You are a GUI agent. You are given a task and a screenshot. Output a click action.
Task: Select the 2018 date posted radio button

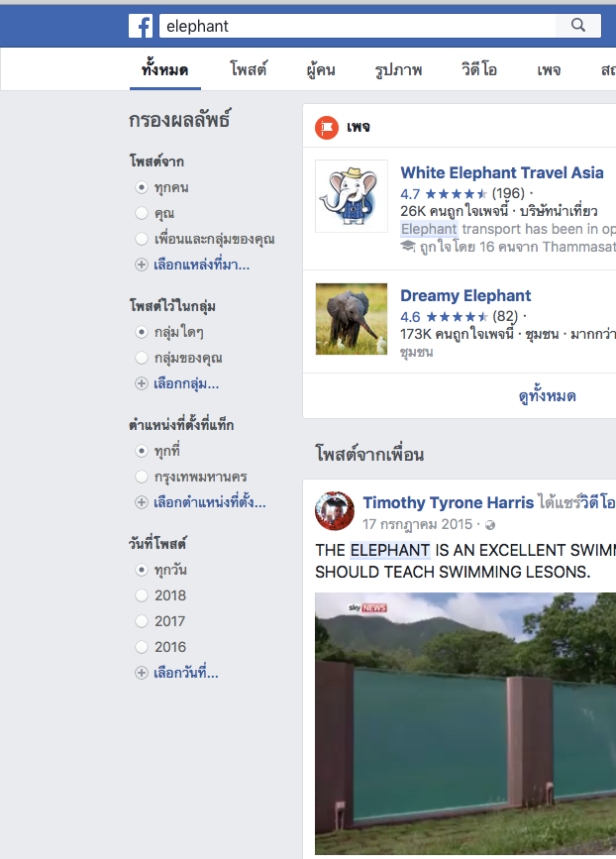click(142, 595)
